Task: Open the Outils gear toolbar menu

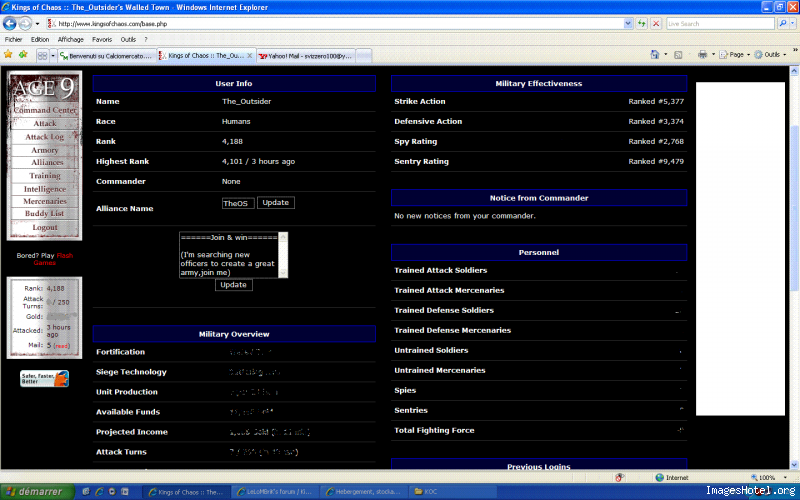Action: tap(770, 55)
